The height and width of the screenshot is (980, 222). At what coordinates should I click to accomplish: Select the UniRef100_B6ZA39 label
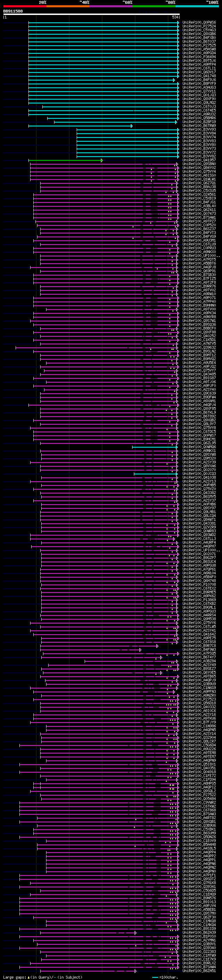[x=199, y=933]
